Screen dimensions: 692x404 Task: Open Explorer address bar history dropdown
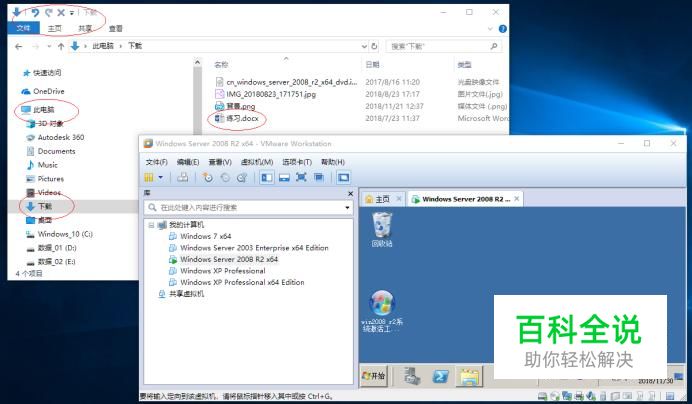pyautogui.click(x=364, y=46)
